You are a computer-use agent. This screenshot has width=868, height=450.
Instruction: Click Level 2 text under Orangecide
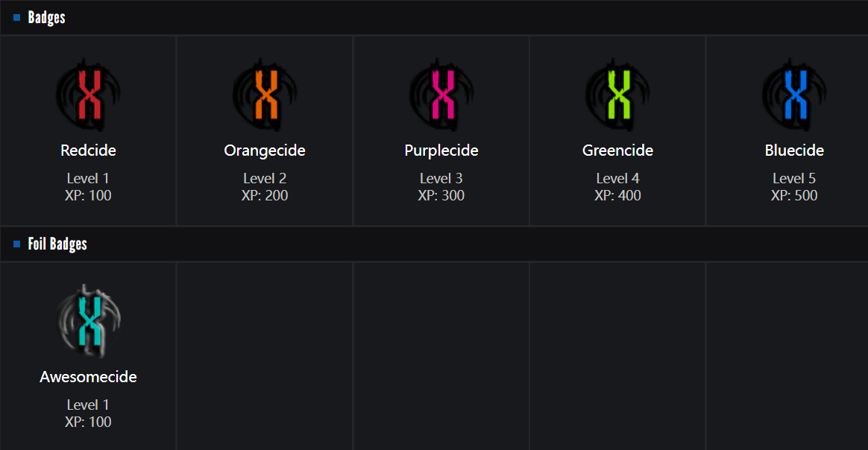pyautogui.click(x=265, y=179)
